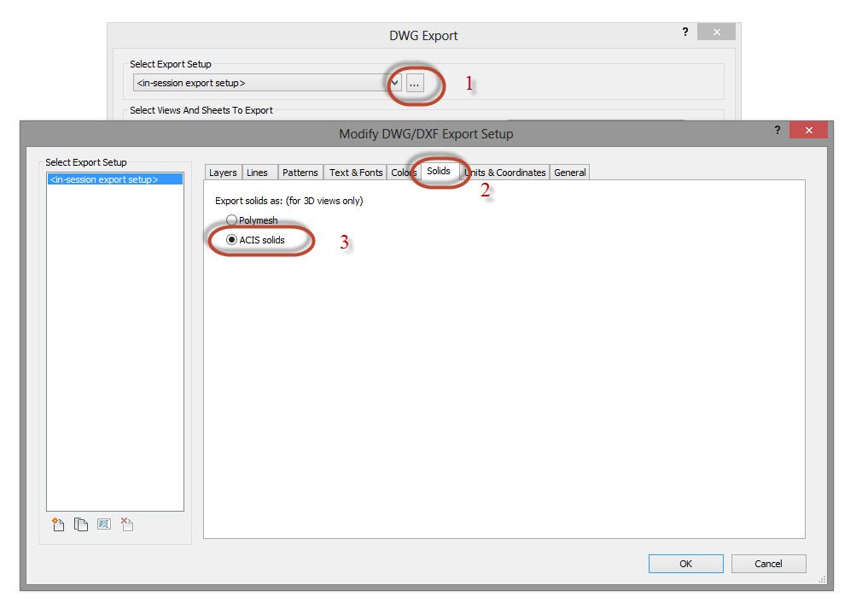The image size is (868, 615).
Task: Click the help icon on DWG Export dialog
Action: tap(684, 32)
